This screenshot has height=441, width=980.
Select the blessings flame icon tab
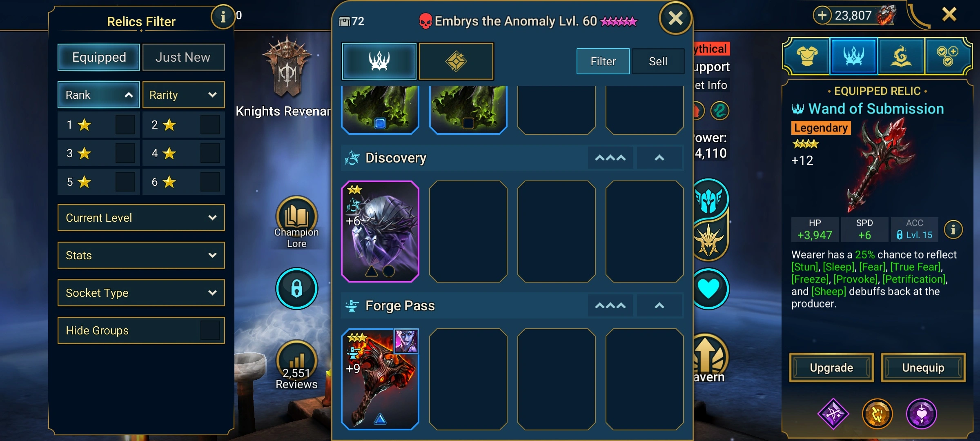pyautogui.click(x=901, y=56)
